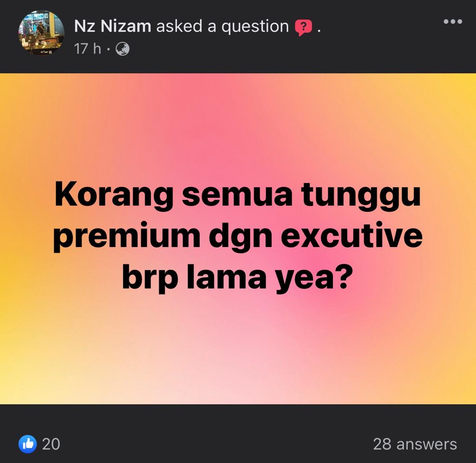Open Nz Nizam's profile picture
Image resolution: width=476 pixels, height=463 pixels.
click(x=41, y=33)
